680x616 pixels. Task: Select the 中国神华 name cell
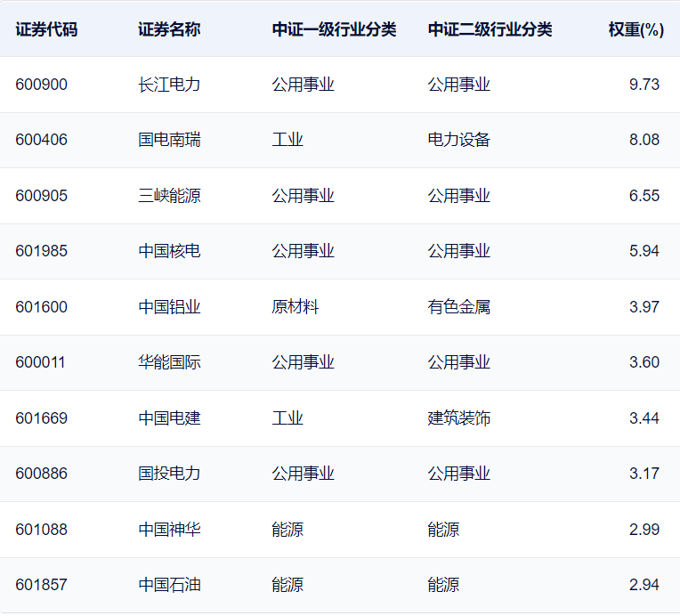pyautogui.click(x=169, y=530)
